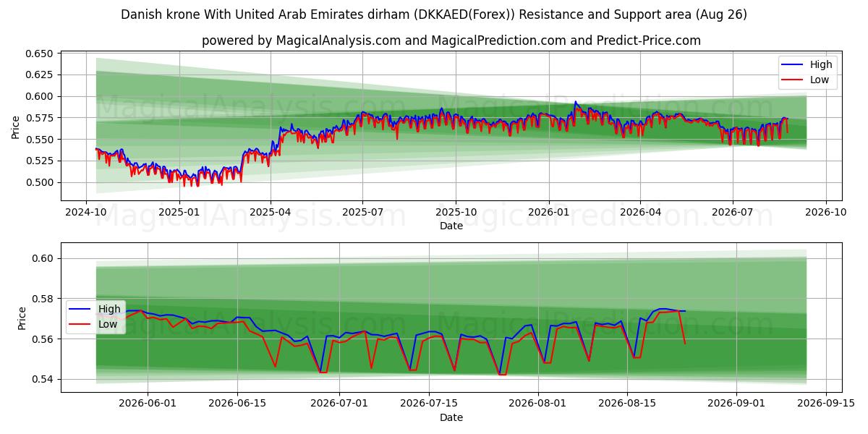This screenshot has width=868, height=434.
Task: Click the top chart 'Price' axis label
Action: coord(16,128)
